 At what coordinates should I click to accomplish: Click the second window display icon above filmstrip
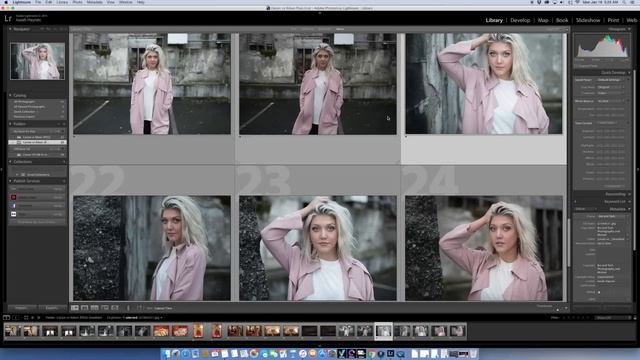coord(16,317)
